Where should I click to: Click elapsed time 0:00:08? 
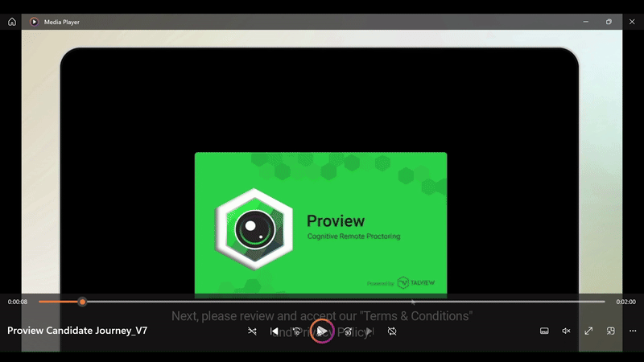pyautogui.click(x=18, y=302)
